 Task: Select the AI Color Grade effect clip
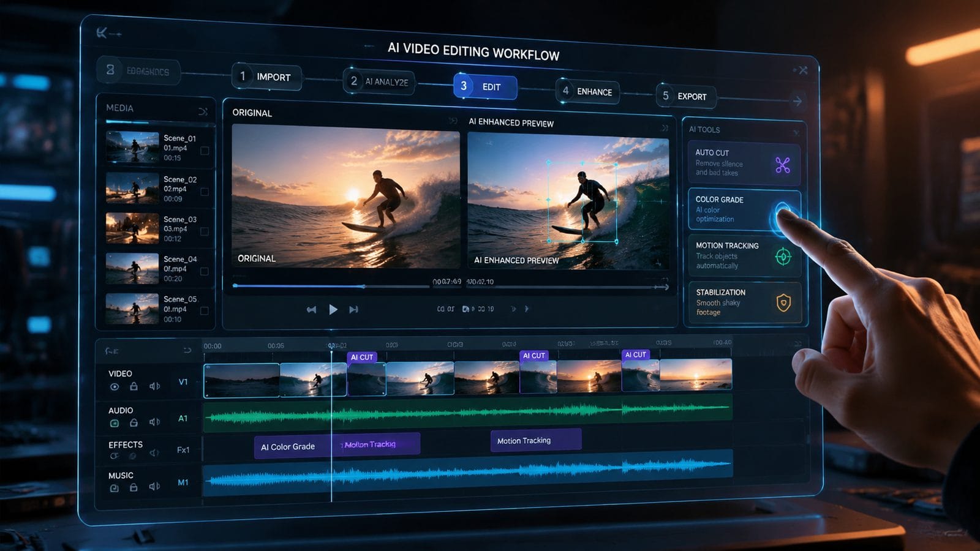pyautogui.click(x=293, y=446)
